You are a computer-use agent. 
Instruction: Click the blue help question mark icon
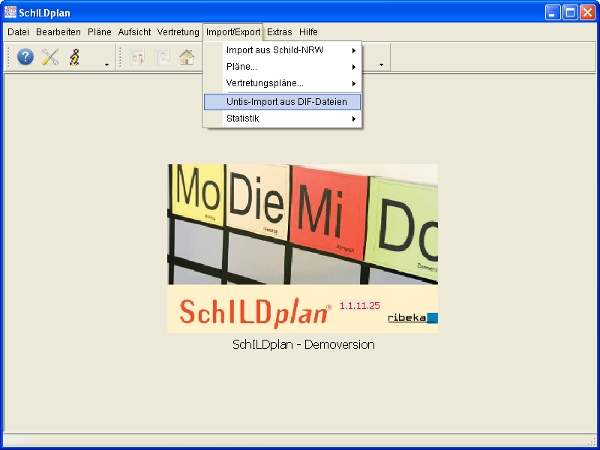[25, 57]
